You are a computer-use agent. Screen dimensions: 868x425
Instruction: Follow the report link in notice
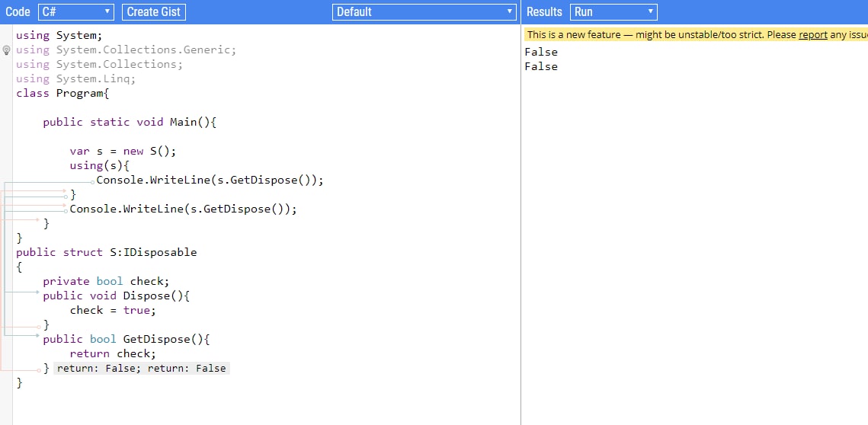812,35
